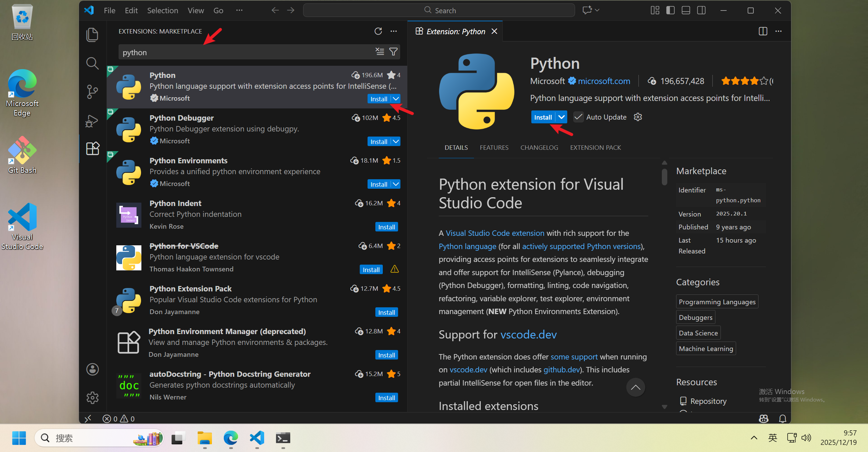This screenshot has height=452, width=868.
Task: Toggle the primary side bar layout
Action: click(670, 11)
